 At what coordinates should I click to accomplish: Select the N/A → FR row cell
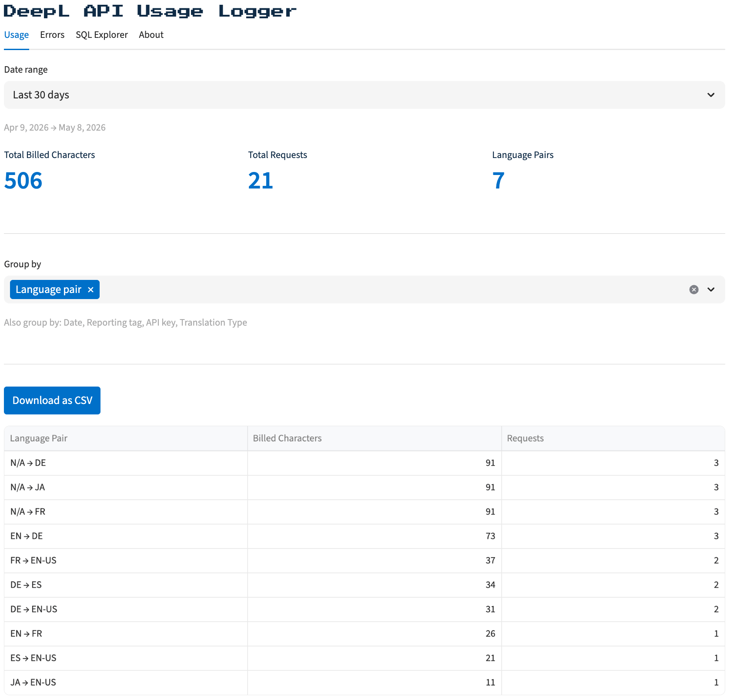(126, 512)
